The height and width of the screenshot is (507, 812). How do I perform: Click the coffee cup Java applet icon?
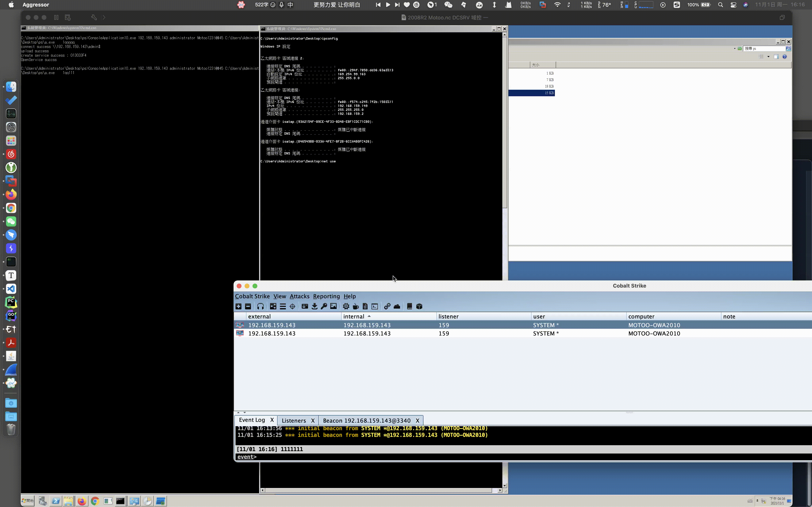[356, 306]
